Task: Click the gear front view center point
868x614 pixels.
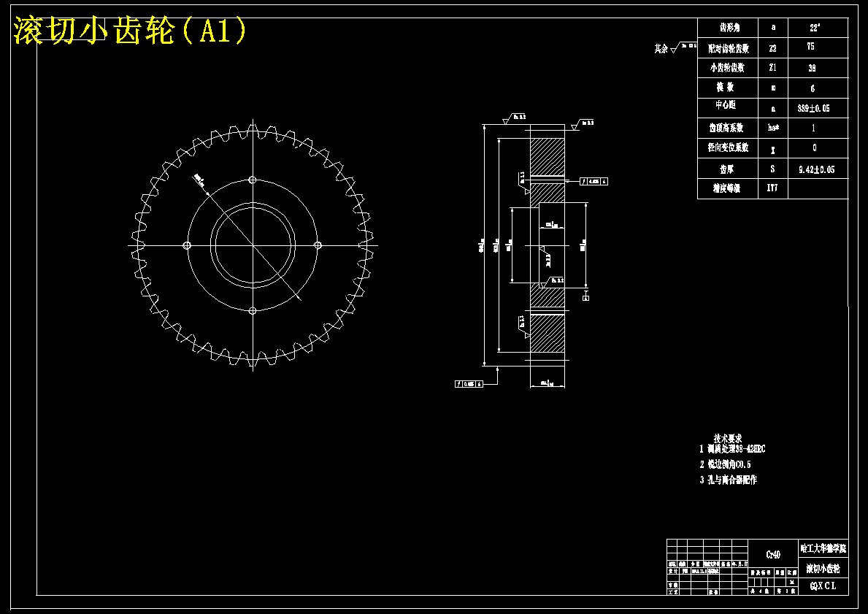Action: (x=253, y=245)
